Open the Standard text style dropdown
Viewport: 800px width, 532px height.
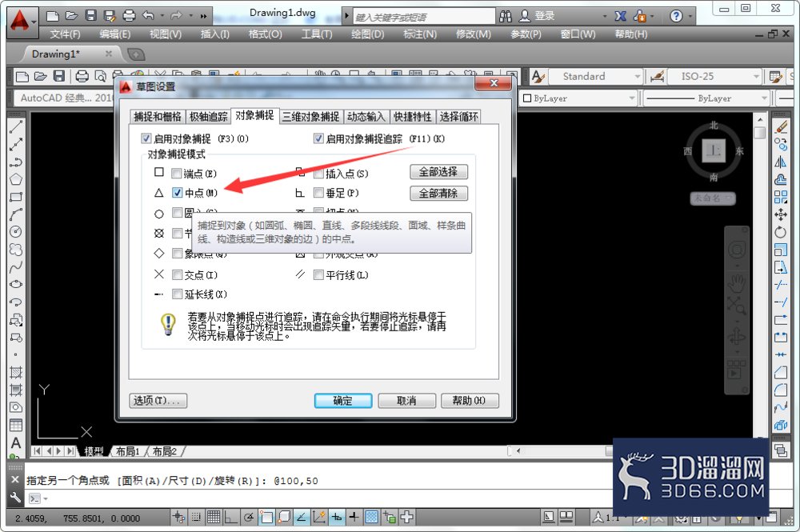pyautogui.click(x=595, y=77)
